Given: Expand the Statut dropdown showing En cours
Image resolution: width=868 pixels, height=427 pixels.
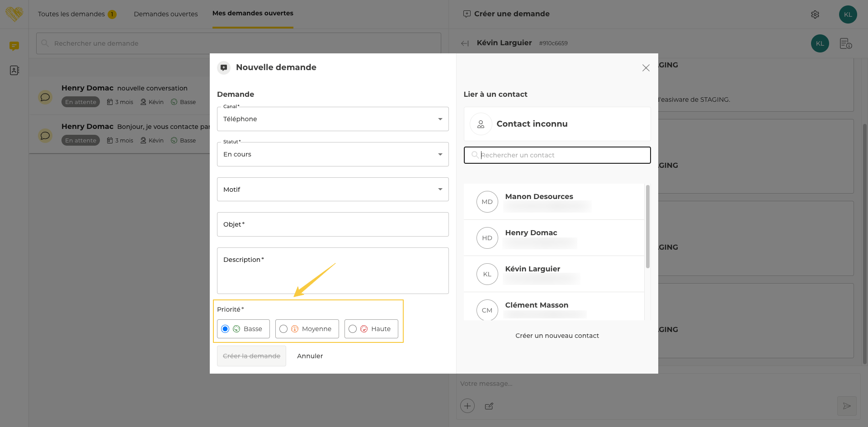Looking at the screenshot, I should [x=332, y=154].
